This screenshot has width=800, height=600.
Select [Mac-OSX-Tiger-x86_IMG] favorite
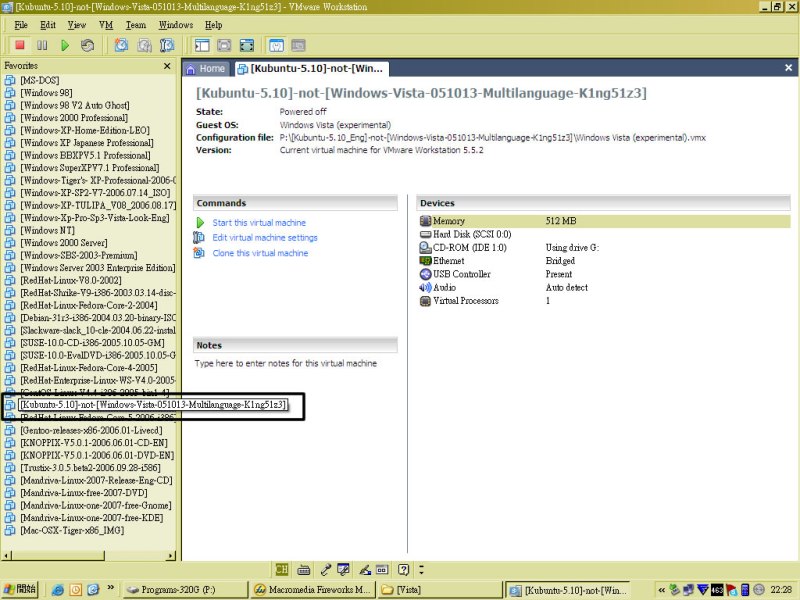72,530
